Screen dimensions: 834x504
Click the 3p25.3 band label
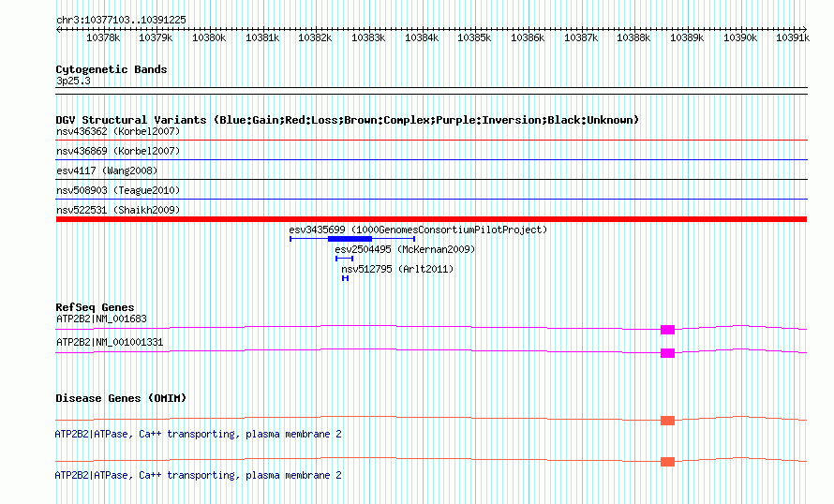coord(73,81)
